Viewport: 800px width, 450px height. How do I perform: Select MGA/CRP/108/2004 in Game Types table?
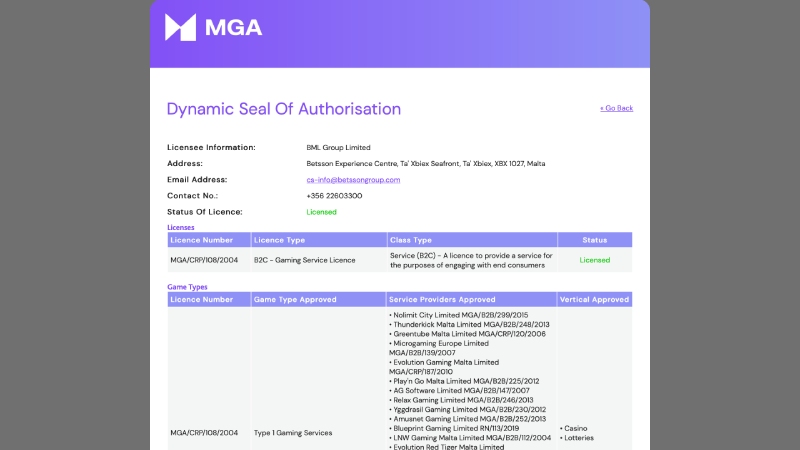(x=204, y=433)
